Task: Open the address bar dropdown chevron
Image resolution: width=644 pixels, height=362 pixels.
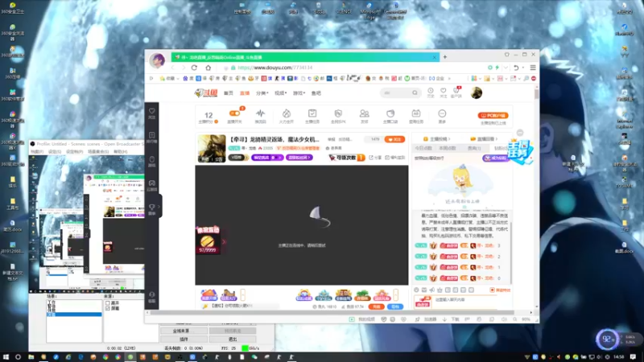Action: point(506,68)
